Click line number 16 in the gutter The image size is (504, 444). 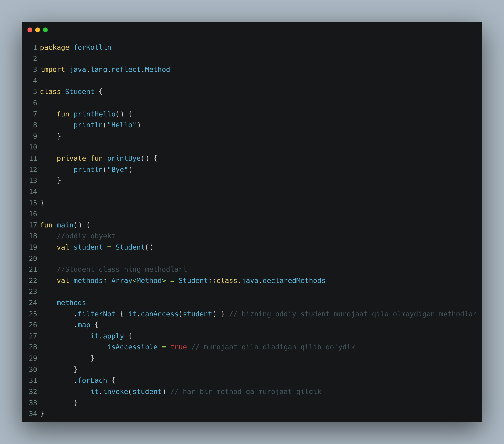33,214
